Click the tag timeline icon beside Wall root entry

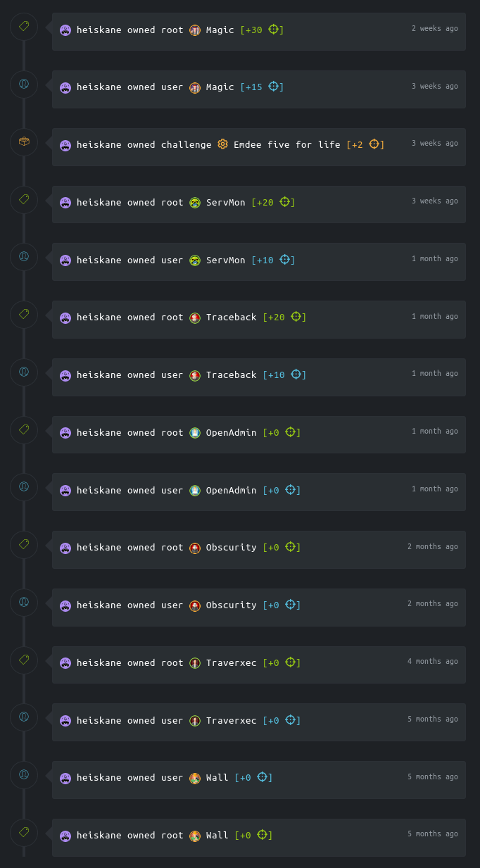[x=24, y=833]
